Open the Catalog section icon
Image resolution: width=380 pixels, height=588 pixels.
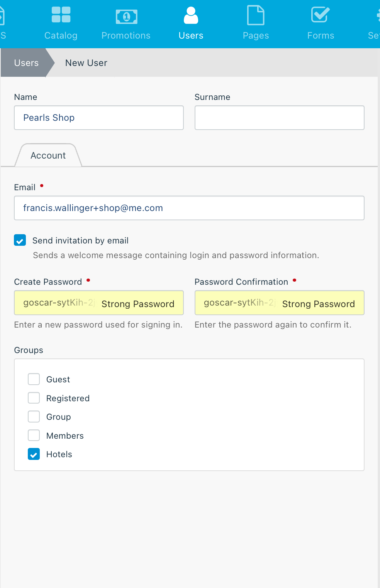(61, 15)
